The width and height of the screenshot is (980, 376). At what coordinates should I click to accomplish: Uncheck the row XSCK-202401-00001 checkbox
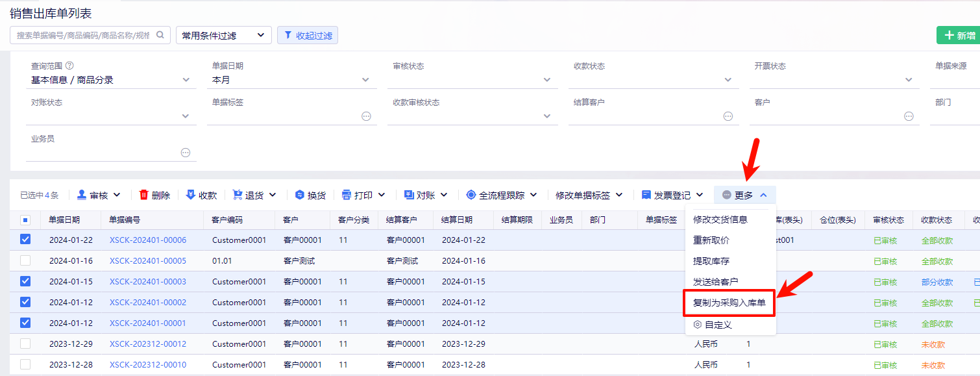(x=25, y=323)
